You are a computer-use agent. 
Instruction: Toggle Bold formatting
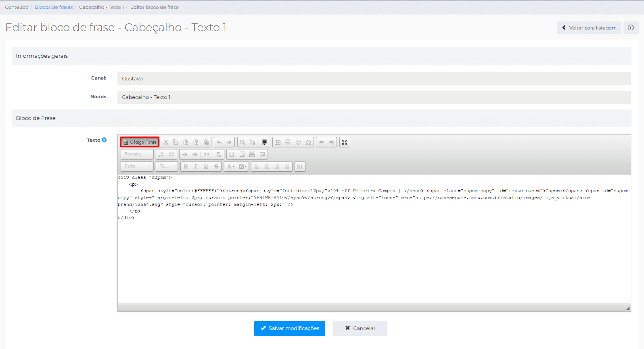(x=186, y=166)
